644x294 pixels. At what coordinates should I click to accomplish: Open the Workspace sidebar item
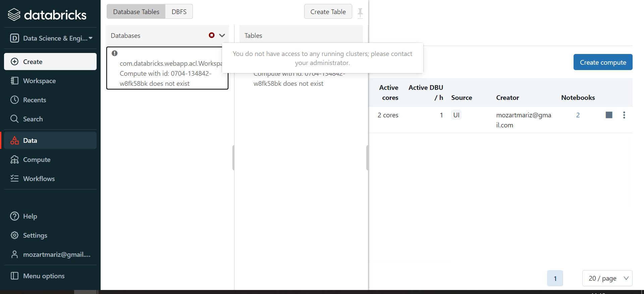[50, 81]
